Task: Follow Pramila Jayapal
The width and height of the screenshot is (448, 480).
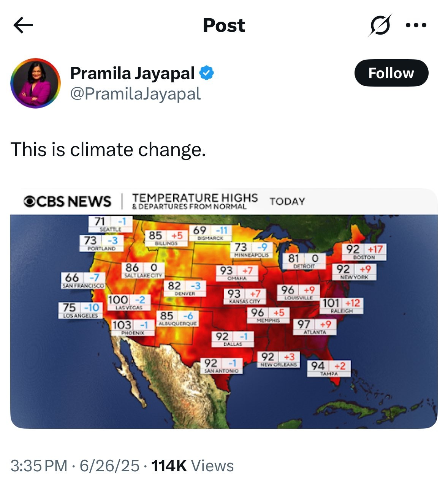Action: (391, 73)
